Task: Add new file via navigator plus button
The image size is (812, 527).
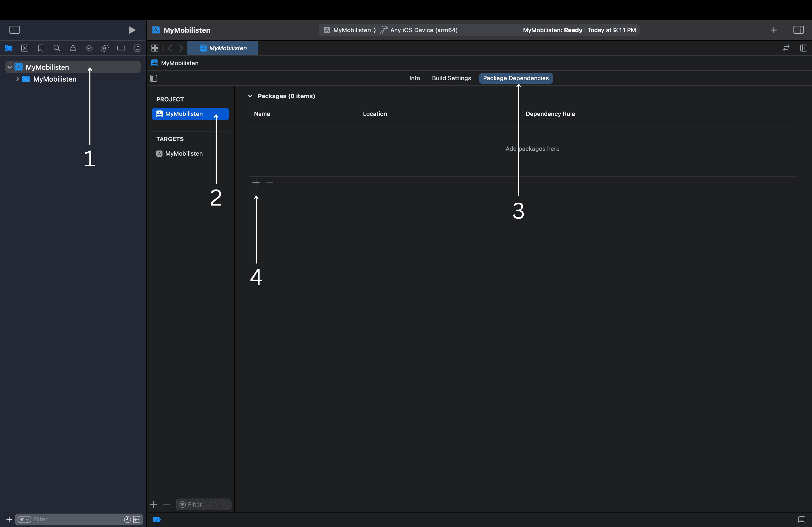Action: pyautogui.click(x=9, y=519)
